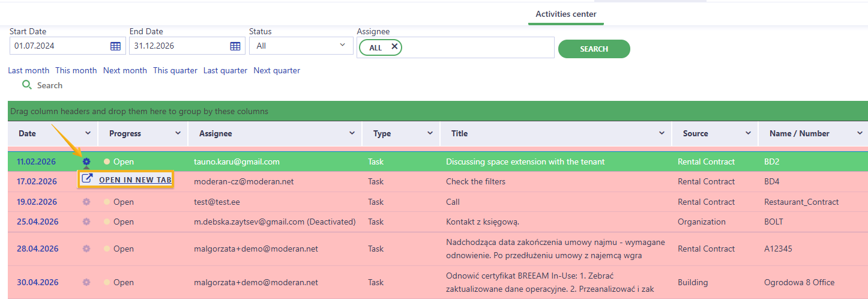Viewport: 868px width, 299px height.
Task: Click name cell BD2
Action: point(771,162)
